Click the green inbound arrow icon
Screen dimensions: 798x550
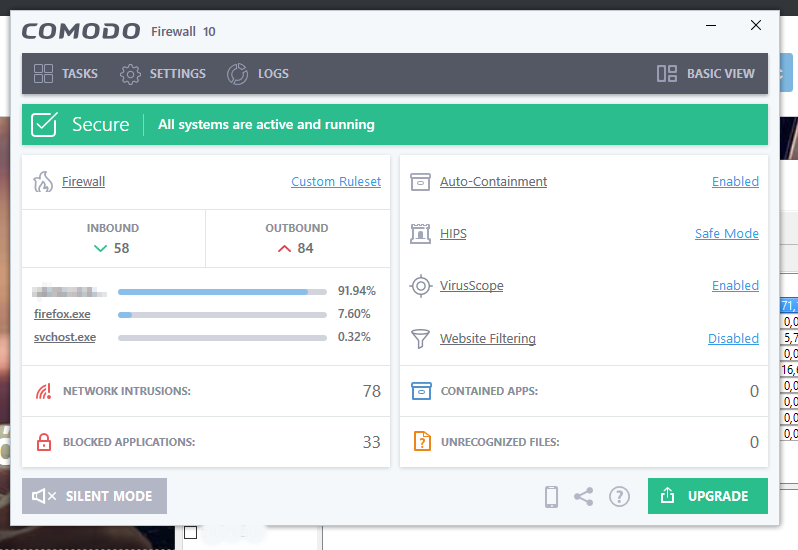point(100,248)
